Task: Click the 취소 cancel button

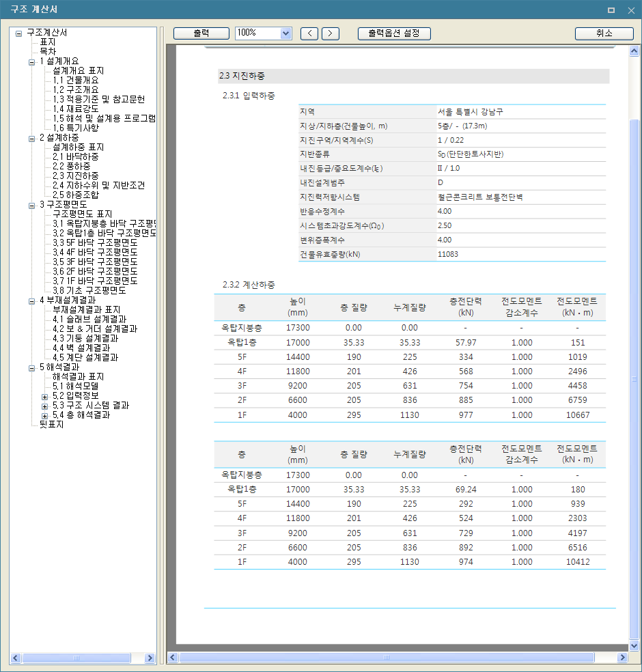Action: (604, 33)
